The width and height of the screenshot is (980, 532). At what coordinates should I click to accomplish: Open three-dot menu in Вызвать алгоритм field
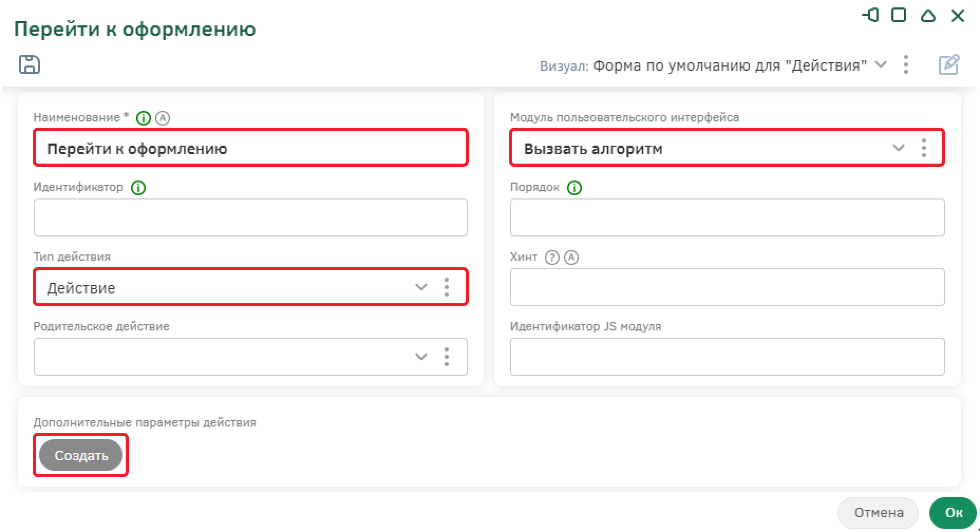(924, 148)
